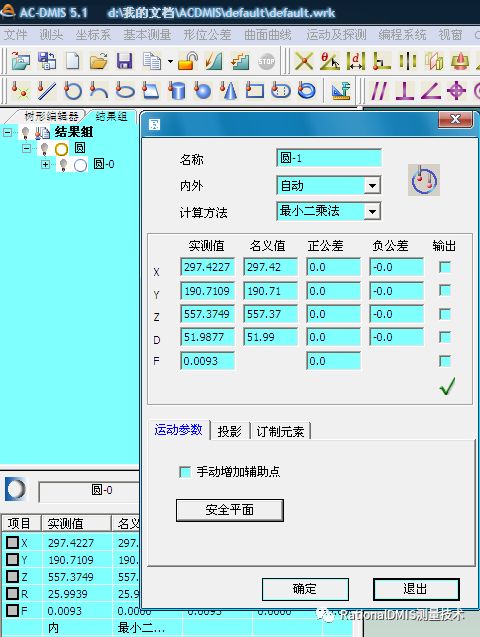Click the 确定 button
Viewport: 480px width, 637px height.
tap(305, 589)
